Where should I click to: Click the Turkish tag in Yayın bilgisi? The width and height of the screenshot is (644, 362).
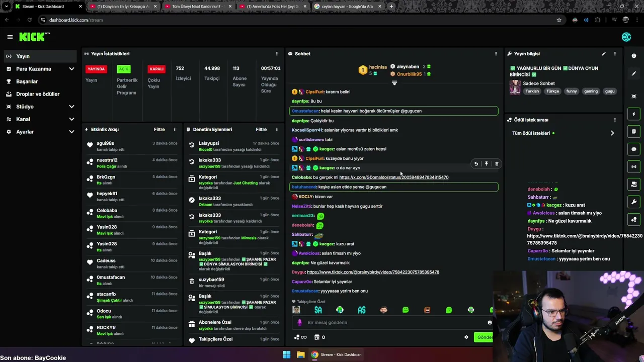pos(532,92)
